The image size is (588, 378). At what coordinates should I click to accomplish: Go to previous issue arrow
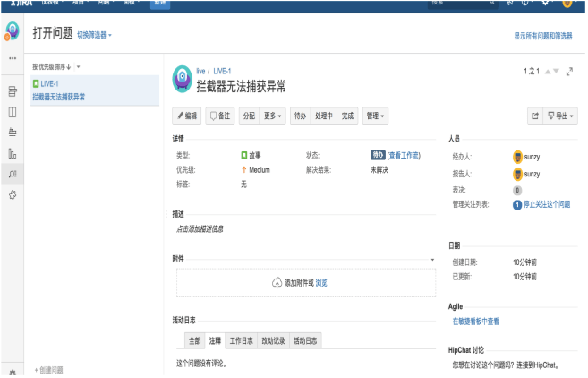[548, 72]
